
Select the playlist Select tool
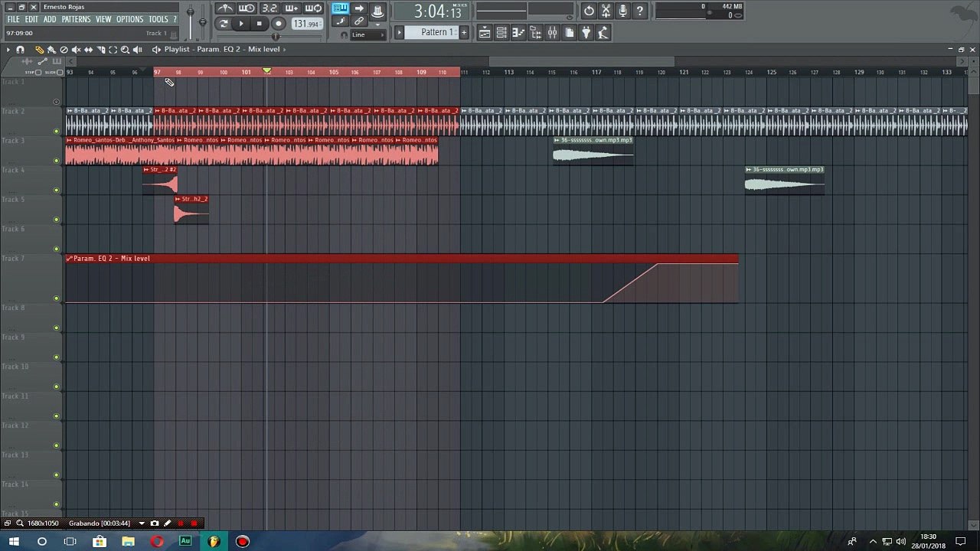[x=113, y=49]
